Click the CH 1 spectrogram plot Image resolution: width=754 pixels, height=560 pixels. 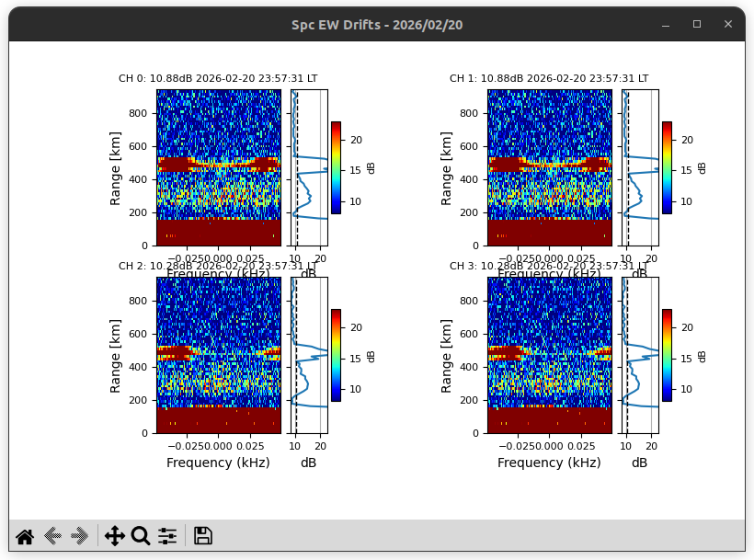(x=550, y=167)
